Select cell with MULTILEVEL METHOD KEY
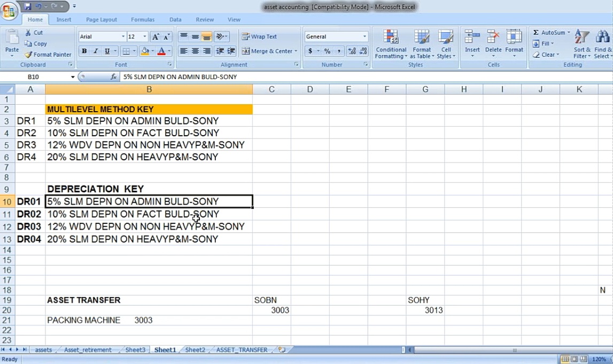This screenshot has height=364, width=613. (x=149, y=110)
